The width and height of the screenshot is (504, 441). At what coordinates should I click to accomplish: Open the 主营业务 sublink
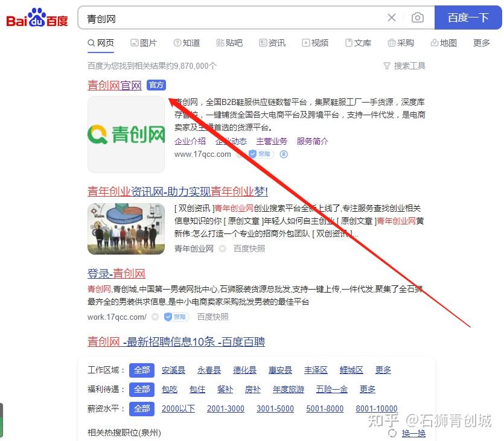pos(272,141)
